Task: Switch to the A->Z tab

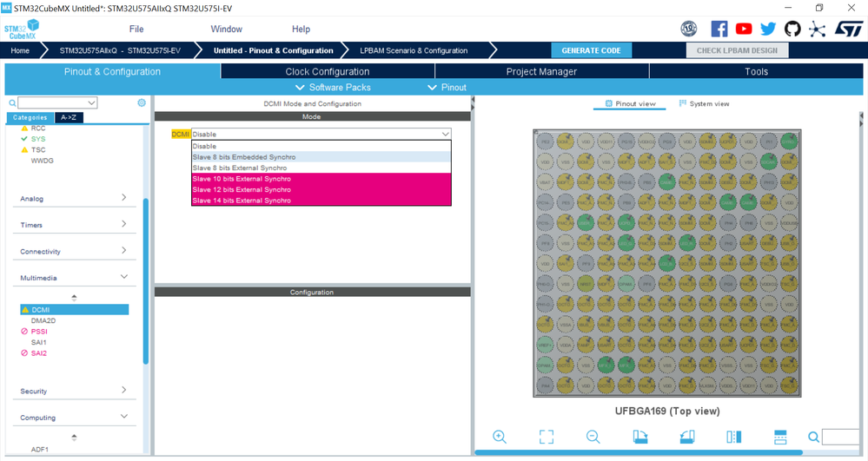Action: (x=70, y=117)
